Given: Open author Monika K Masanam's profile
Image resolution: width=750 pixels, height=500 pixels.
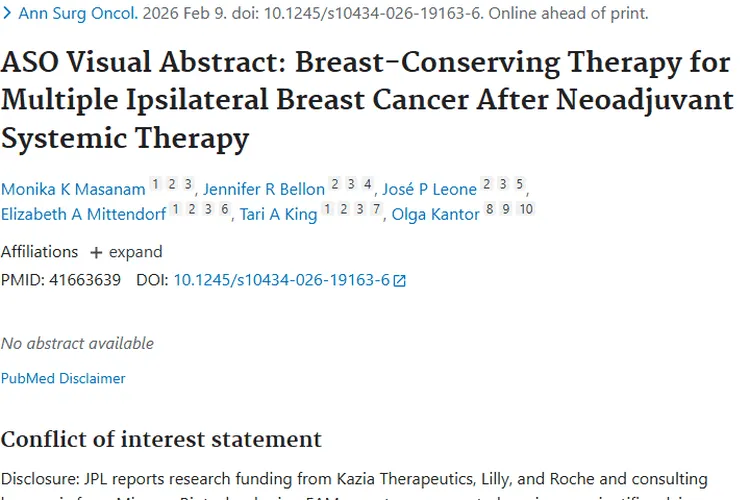Looking at the screenshot, I should pyautogui.click(x=73, y=189).
